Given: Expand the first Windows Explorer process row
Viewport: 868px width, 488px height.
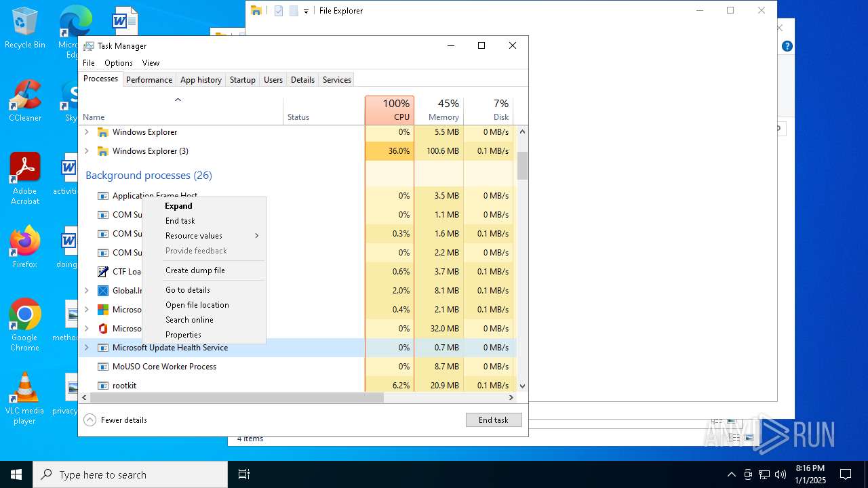Looking at the screenshot, I should [x=86, y=132].
